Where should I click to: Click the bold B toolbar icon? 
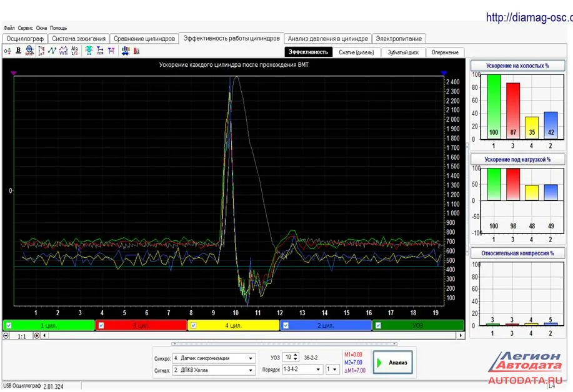coord(18,51)
